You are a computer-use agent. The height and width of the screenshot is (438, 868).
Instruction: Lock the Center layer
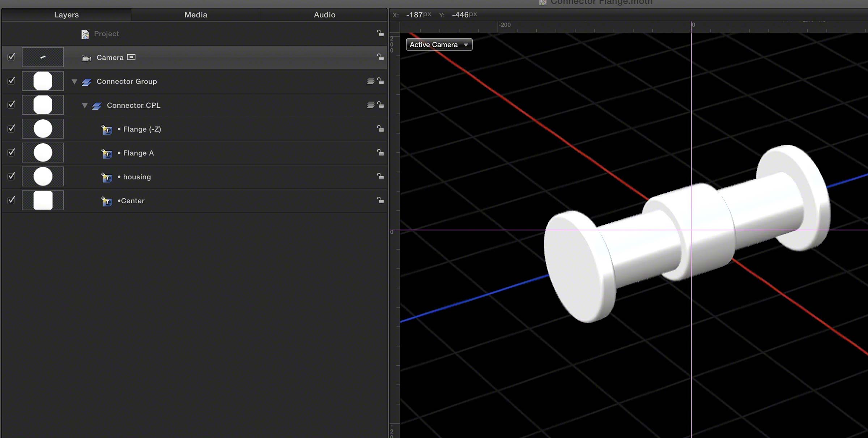click(380, 200)
